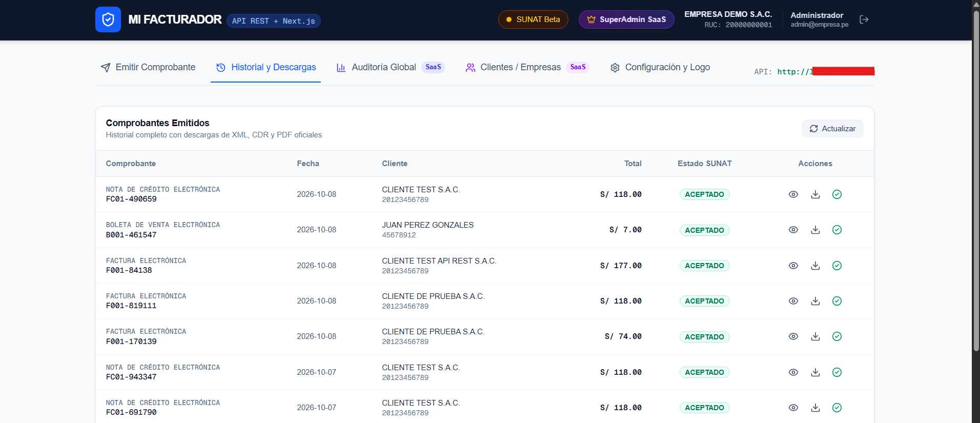Viewport: 980px width, 423px height.
Task: Click check-circle icon for F001-819111
Action: [x=837, y=301]
